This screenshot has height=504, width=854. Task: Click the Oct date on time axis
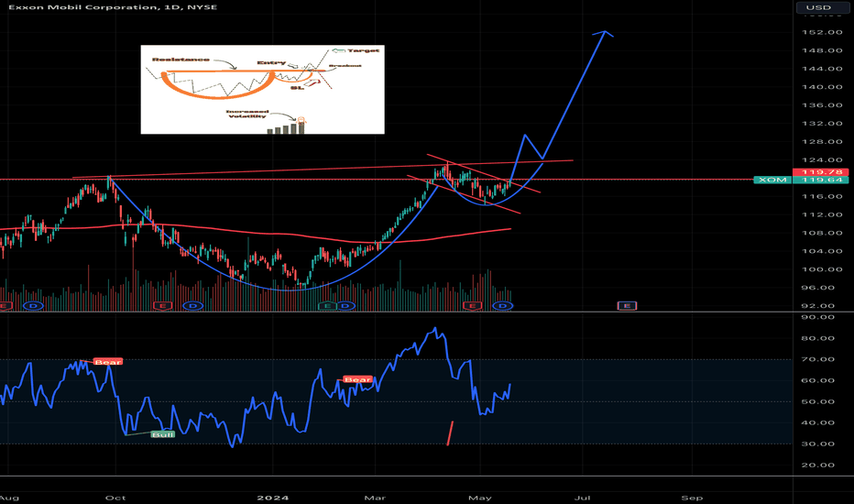[115, 498]
